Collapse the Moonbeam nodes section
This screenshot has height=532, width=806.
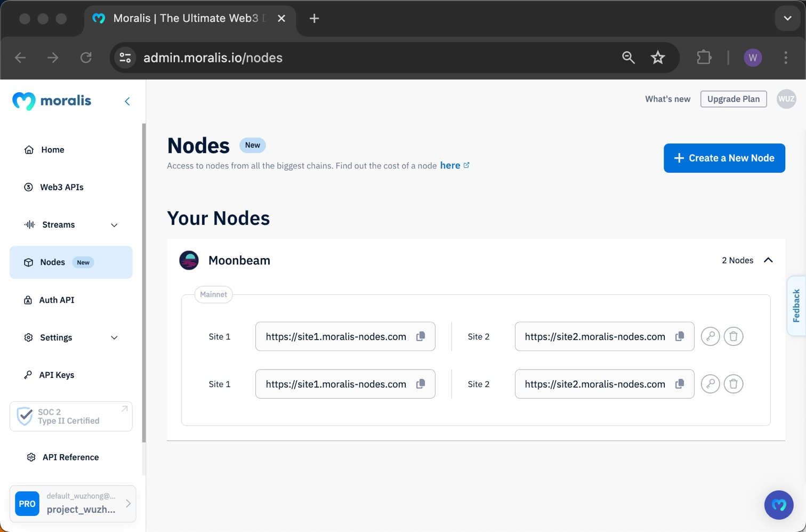click(x=768, y=260)
